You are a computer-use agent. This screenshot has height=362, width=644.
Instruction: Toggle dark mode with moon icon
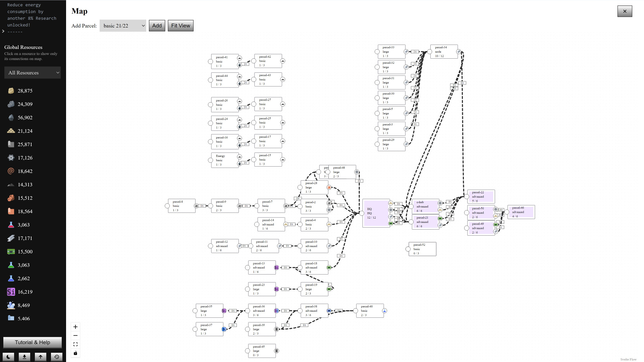[8, 357]
